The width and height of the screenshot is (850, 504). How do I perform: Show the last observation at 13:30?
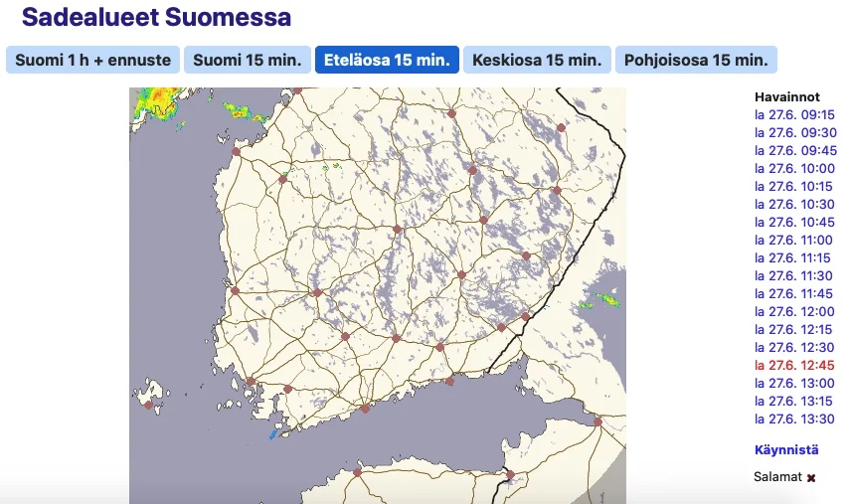[794, 420]
